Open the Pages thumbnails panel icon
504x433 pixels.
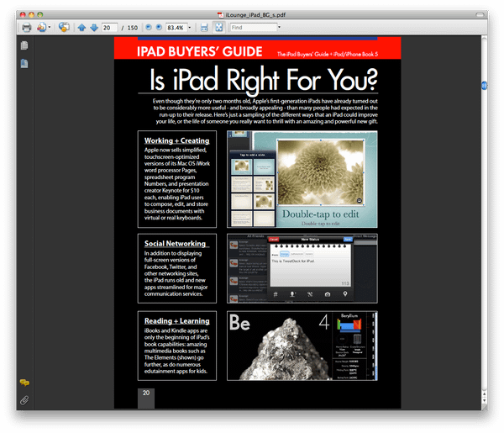click(x=24, y=45)
